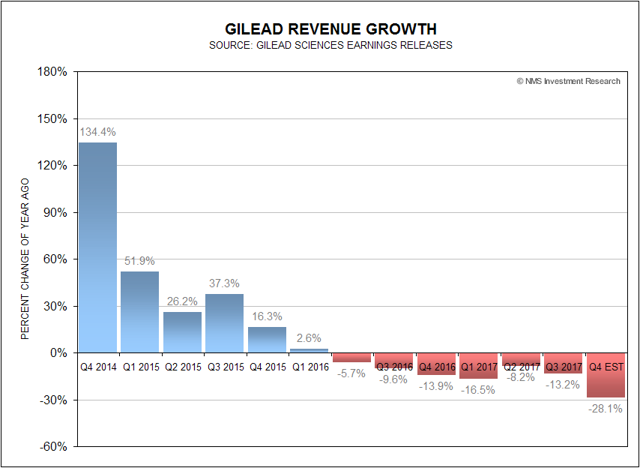Select the 60% y-axis tick label

pyautogui.click(x=56, y=259)
